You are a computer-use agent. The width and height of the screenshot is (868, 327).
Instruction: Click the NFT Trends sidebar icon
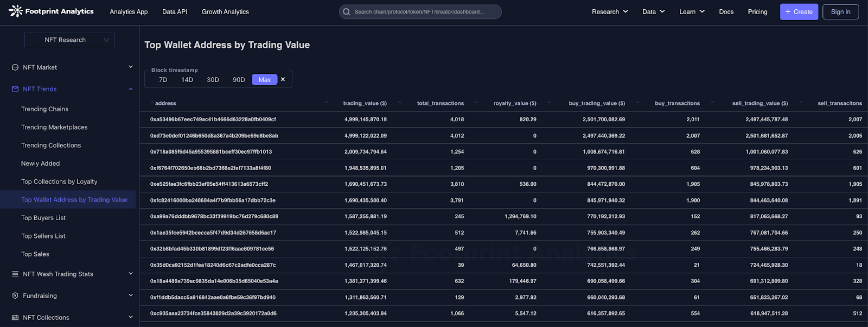click(x=15, y=89)
